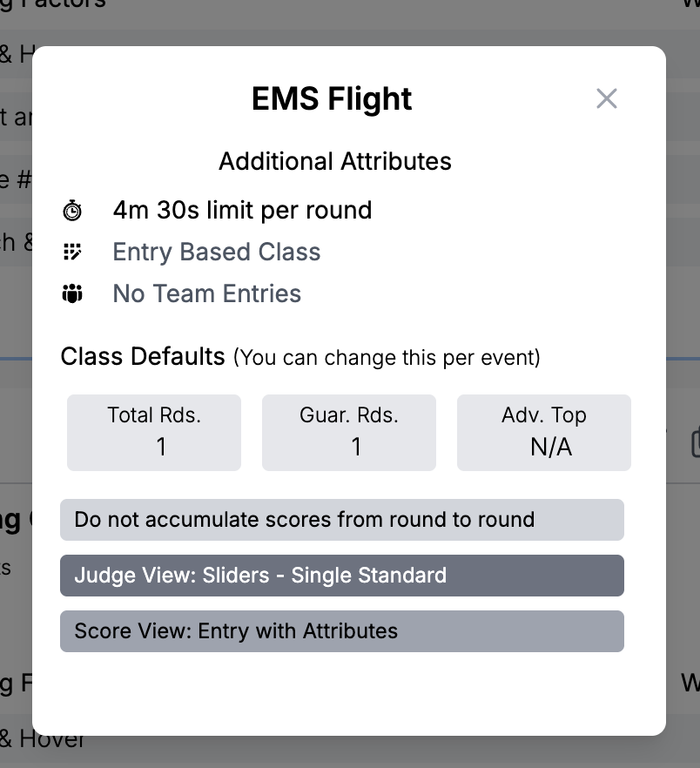Viewport: 700px width, 768px height.
Task: Click the 'Factors' header above the dialog
Action: 61,4
